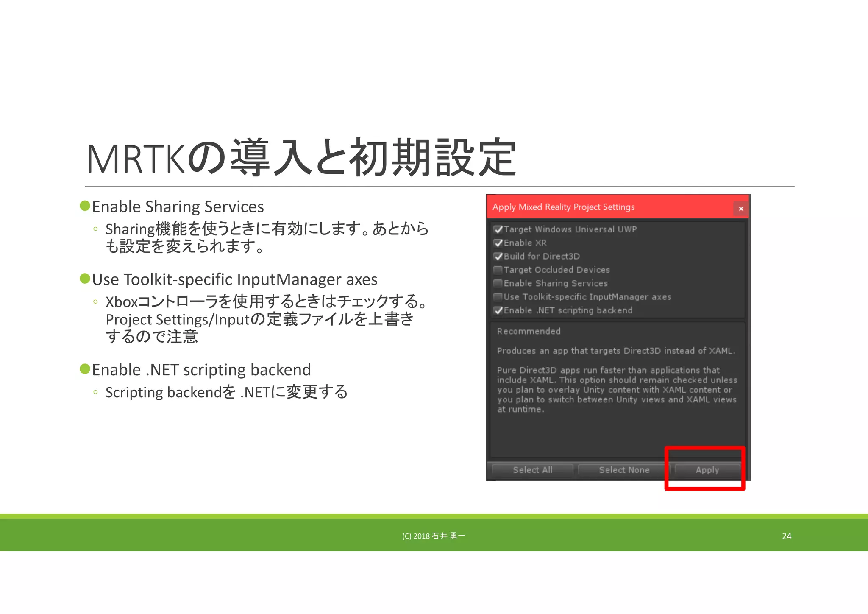Uncheck Build for Direct3D option

point(498,257)
